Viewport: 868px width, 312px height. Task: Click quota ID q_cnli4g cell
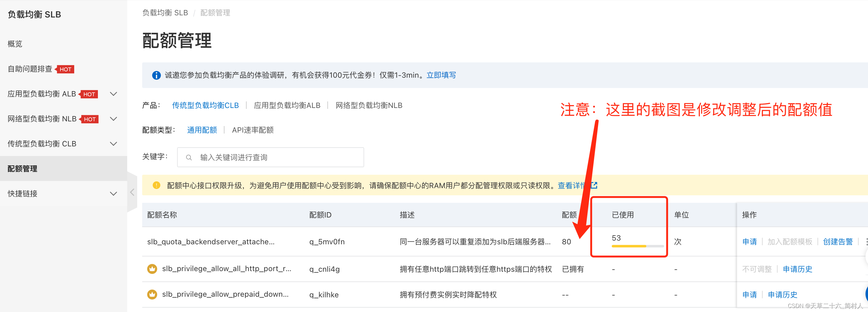pos(325,269)
